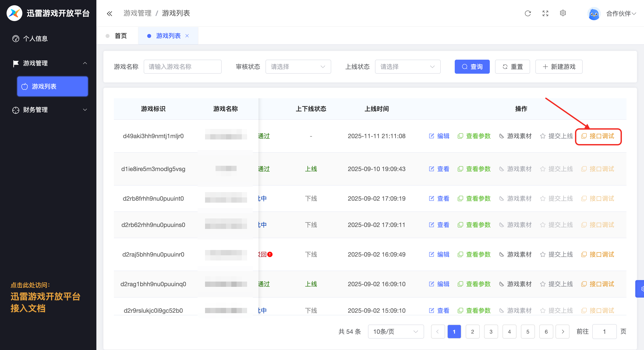Click the red alert icon in status column

(x=270, y=254)
